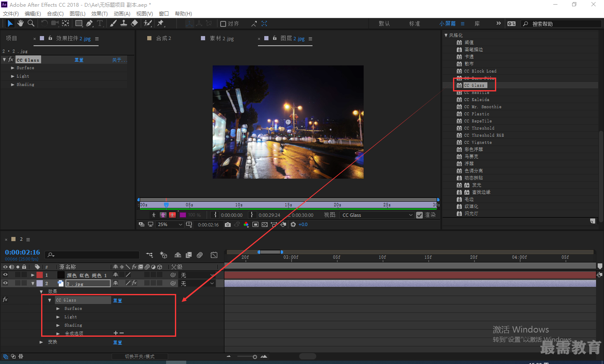The height and width of the screenshot is (364, 604).
Task: Select CC Kaleida in effects list
Action: point(476,100)
